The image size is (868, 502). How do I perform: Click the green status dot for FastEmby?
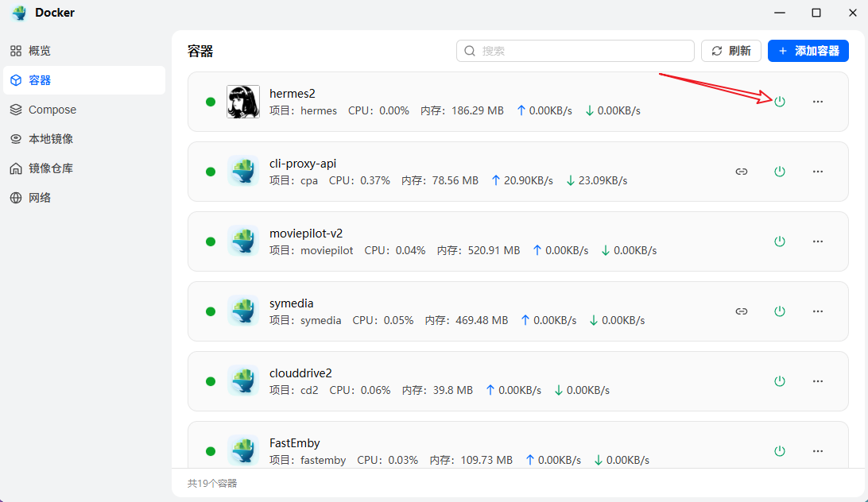point(211,451)
